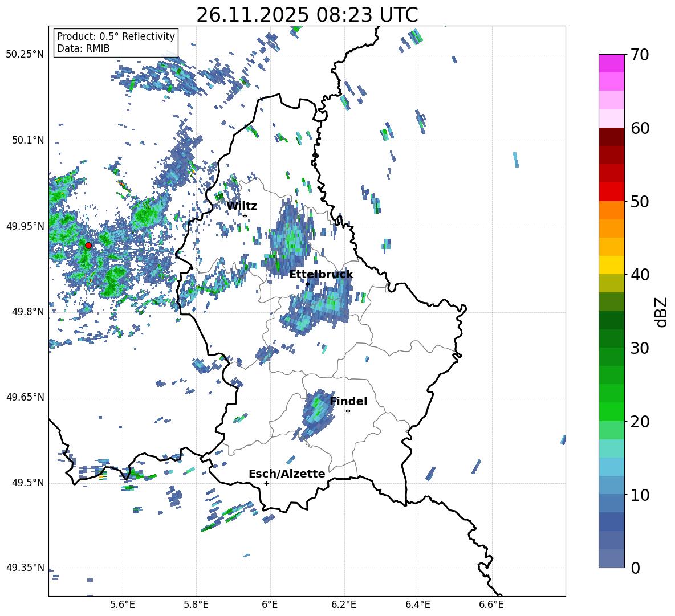This screenshot has height=616, width=675.
Task: Click the timestamp title 26.11.2025 08:23 UTC
Action: tap(307, 15)
